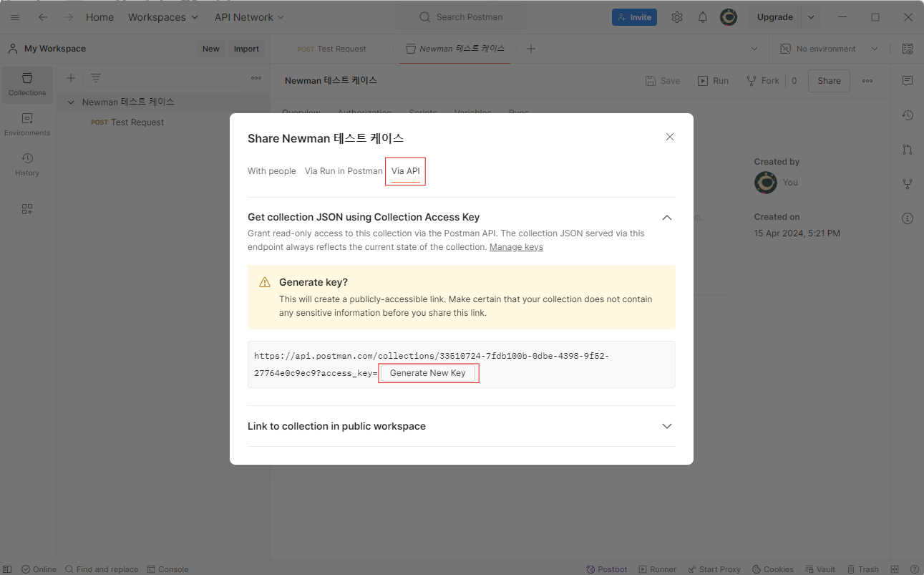Open Cookies in the status bar
Viewport: 924px width, 575px height.
pos(773,569)
